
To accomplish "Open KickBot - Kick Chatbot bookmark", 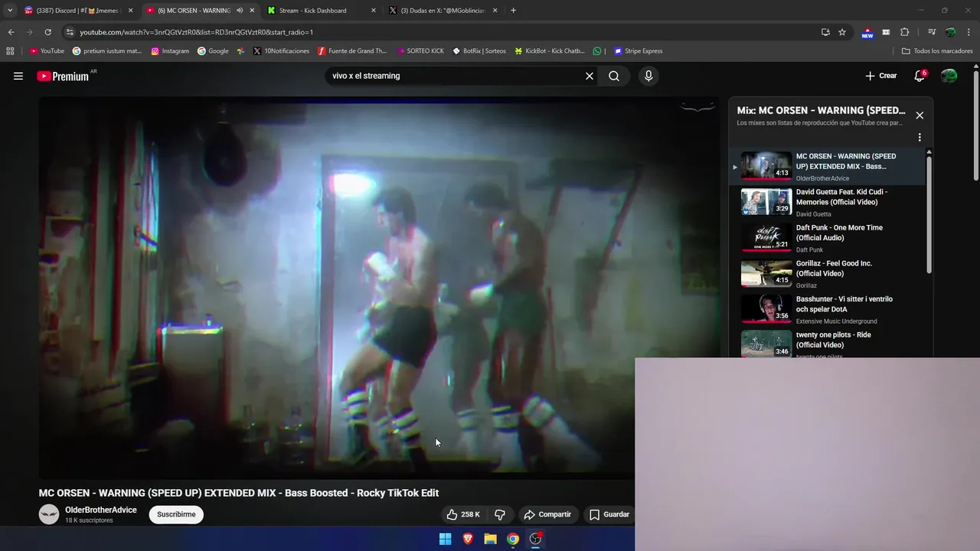I will 550,51.
